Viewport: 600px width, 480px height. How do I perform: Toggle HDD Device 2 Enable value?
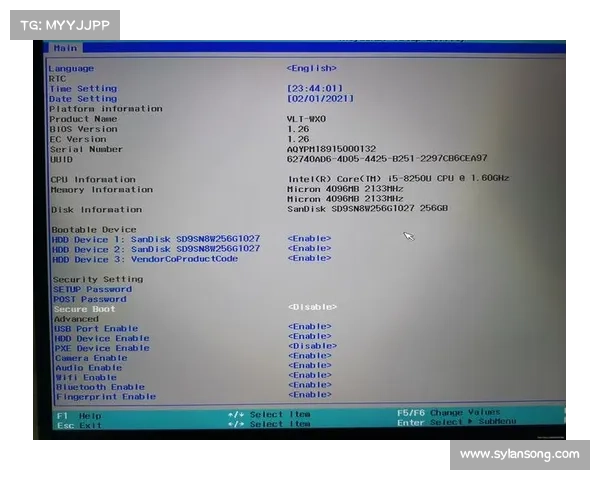(309, 248)
